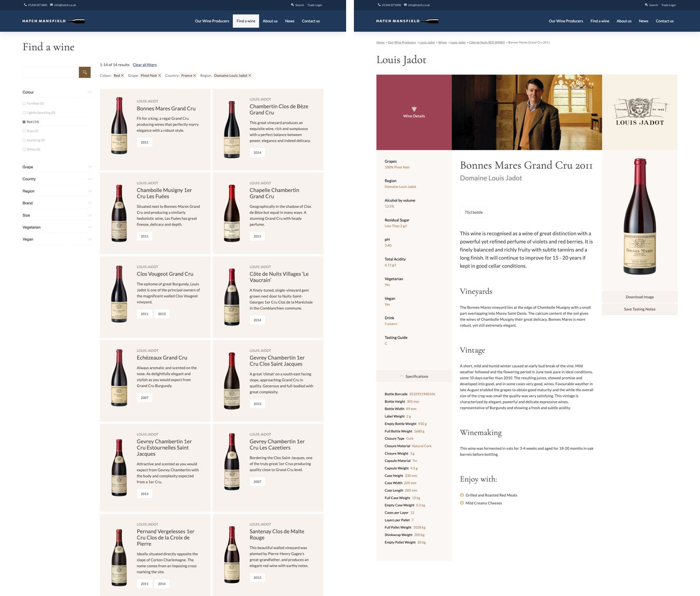Click the barcode 3535921940106 value

422,394
